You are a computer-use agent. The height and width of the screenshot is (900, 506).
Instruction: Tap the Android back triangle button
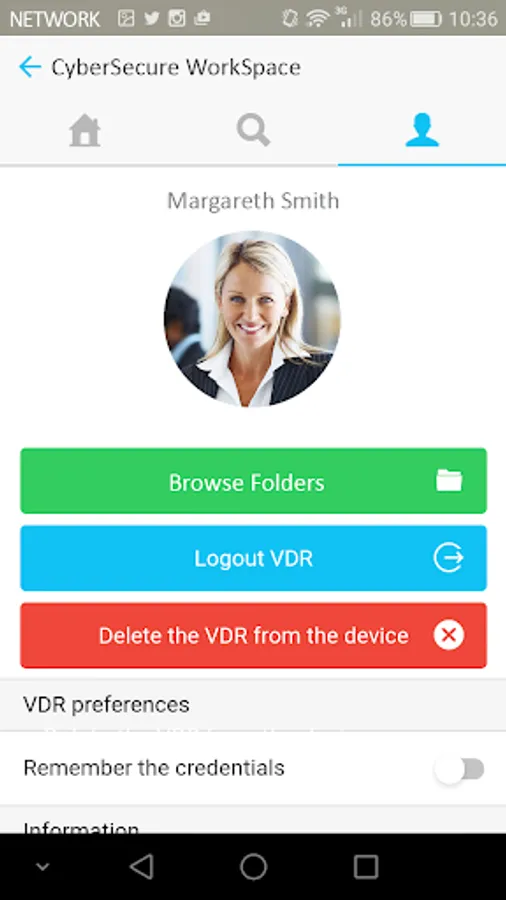(141, 867)
